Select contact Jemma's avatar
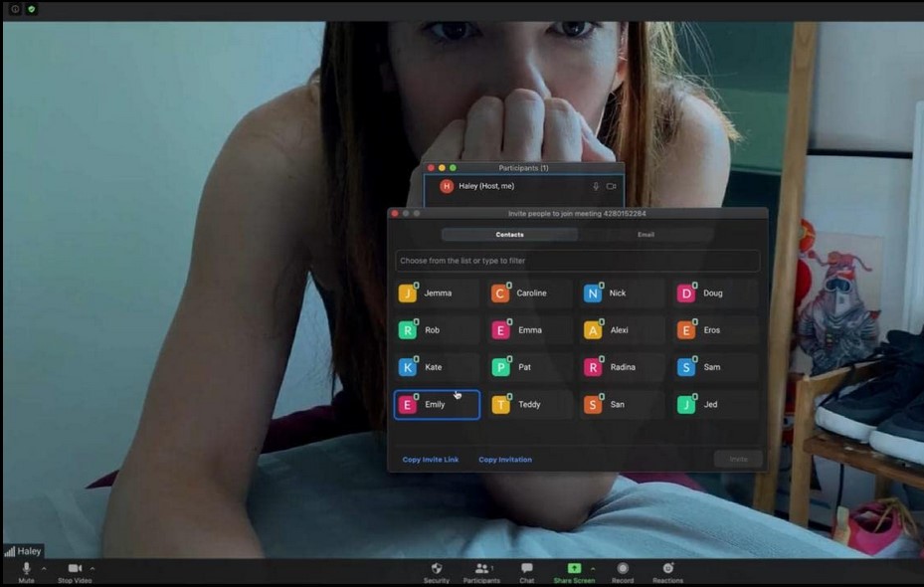924x587 pixels. (x=407, y=293)
